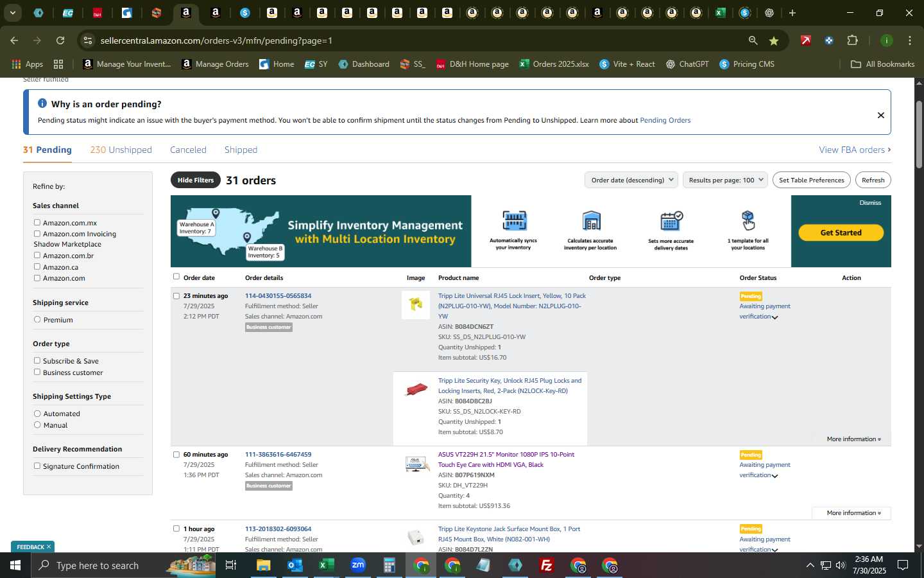The width and height of the screenshot is (924, 578).
Task: Open Order date sort dropdown
Action: point(631,180)
